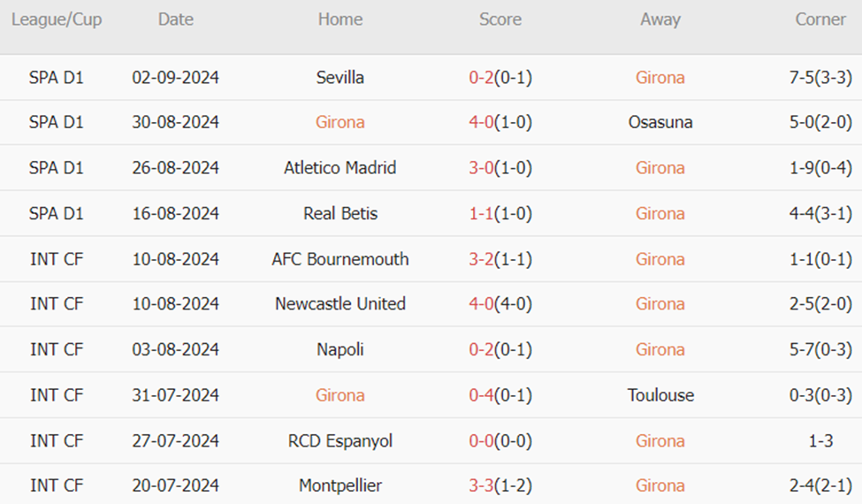Click the Napoli team link

pos(340,350)
